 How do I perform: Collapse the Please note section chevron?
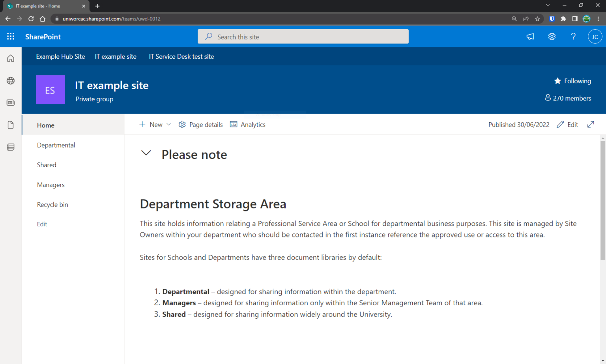(146, 153)
